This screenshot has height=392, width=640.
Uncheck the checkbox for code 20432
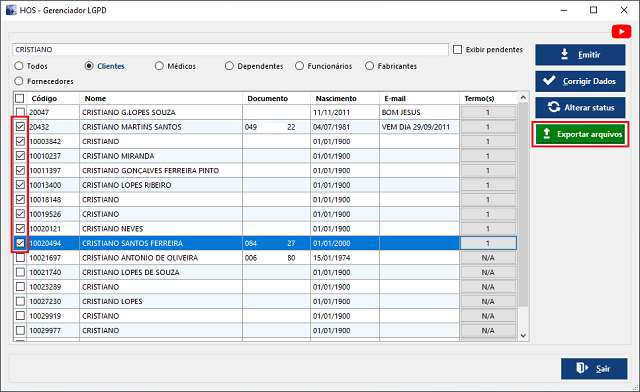click(20, 127)
